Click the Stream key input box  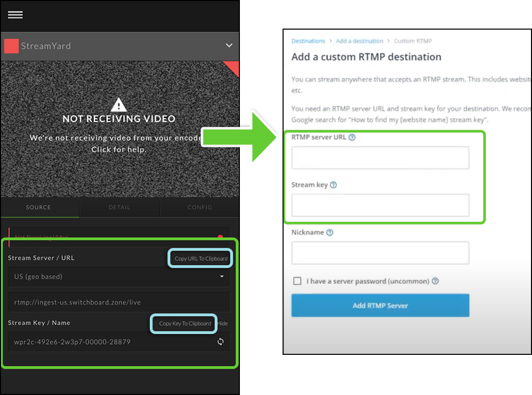pos(380,205)
